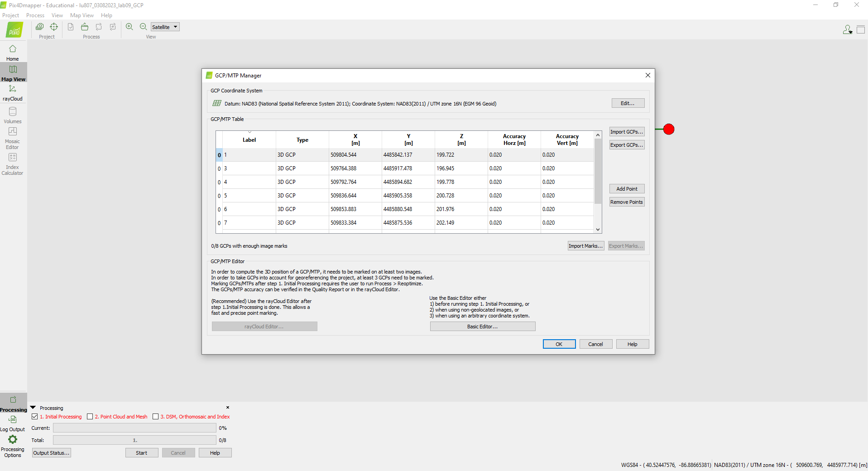Click Edit... for GCP coordinate system

[628, 103]
